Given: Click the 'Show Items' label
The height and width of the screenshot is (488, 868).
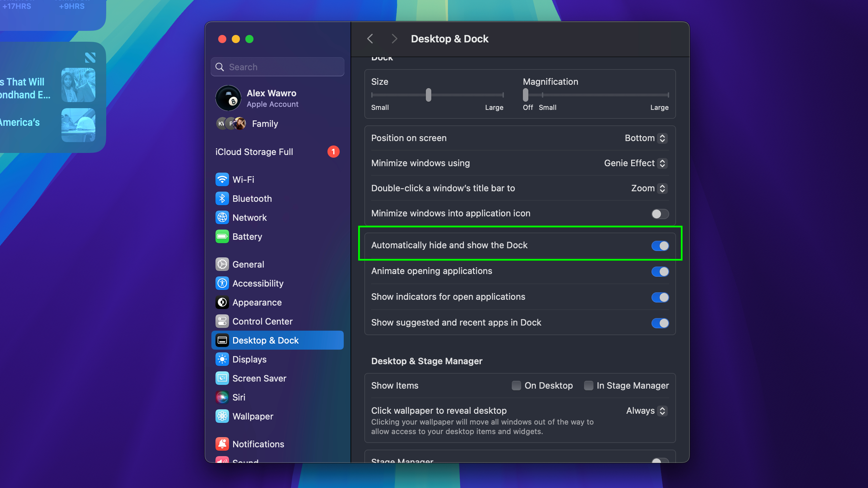Looking at the screenshot, I should pos(395,386).
